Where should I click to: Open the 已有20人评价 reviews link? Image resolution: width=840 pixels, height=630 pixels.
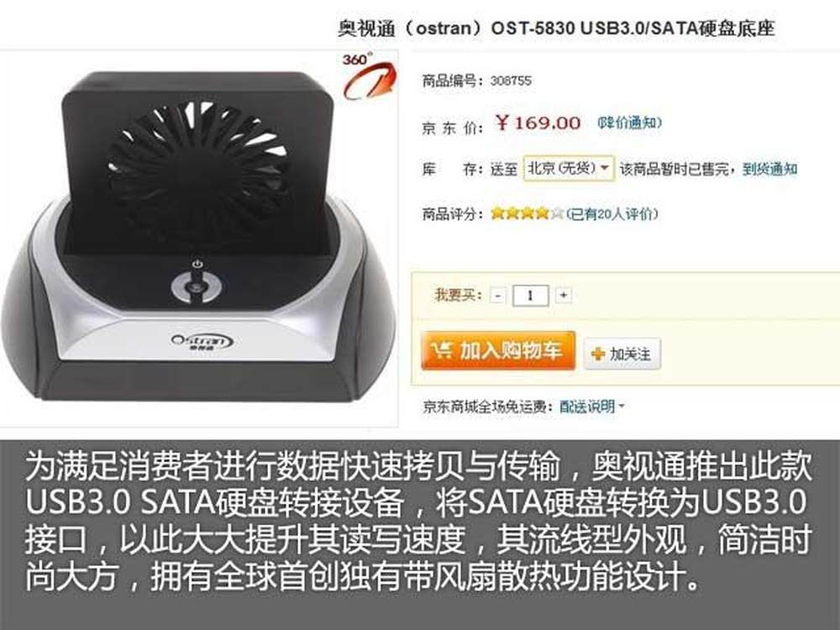click(x=612, y=214)
